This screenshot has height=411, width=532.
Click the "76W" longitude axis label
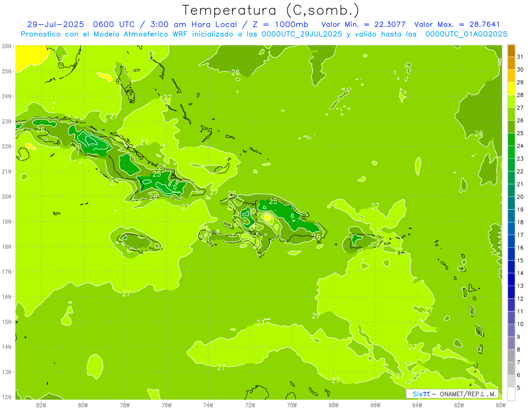tap(167, 405)
